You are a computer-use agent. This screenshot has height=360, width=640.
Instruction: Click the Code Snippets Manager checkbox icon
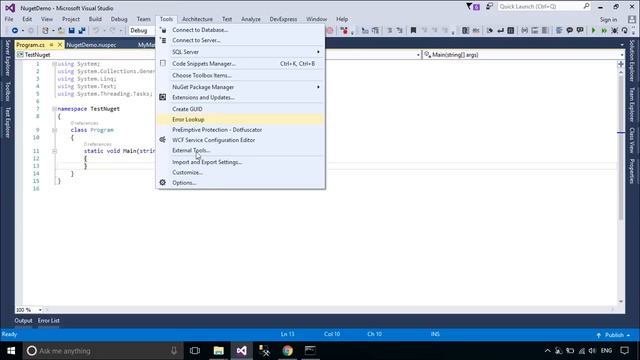162,63
